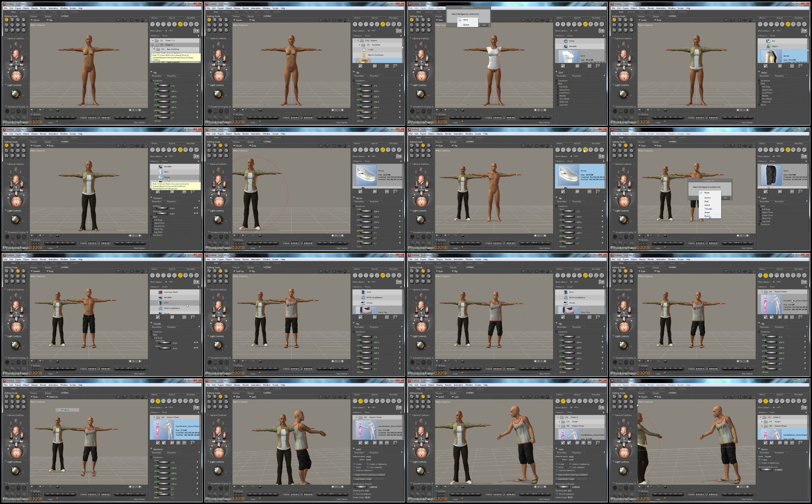
Task: Click the plus library button in Shirt waist frame
Action: (381, 443)
